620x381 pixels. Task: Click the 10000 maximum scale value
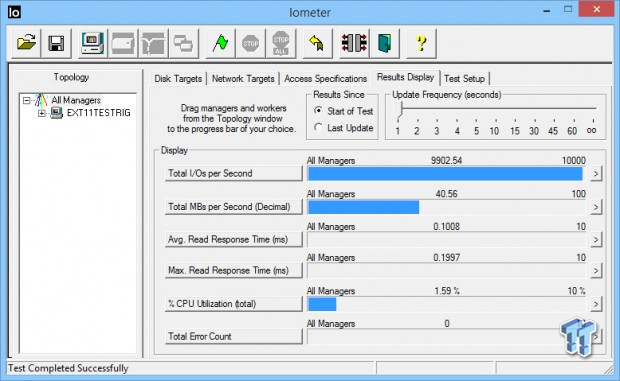(574, 160)
